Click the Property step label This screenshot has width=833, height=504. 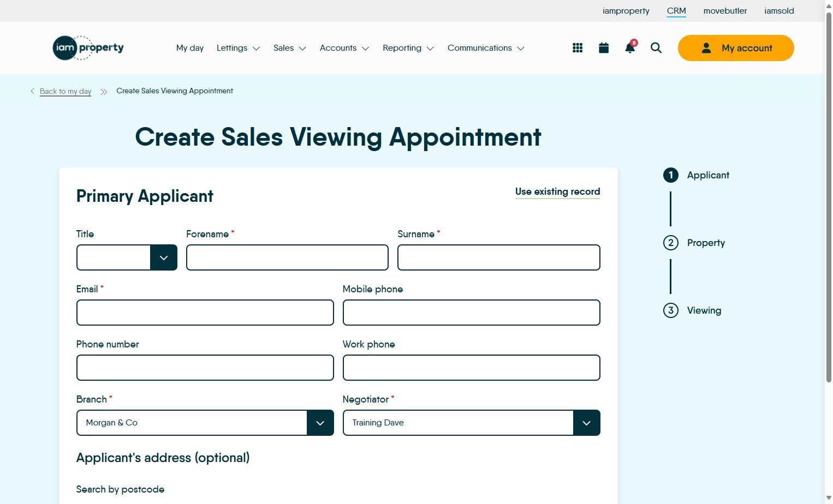pos(706,243)
